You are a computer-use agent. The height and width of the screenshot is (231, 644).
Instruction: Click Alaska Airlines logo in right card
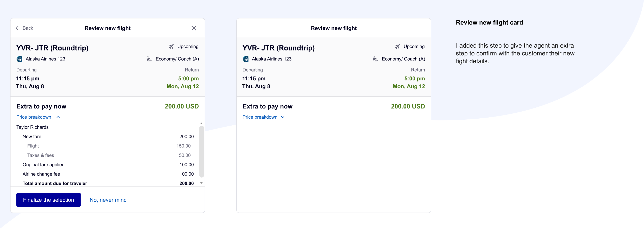click(246, 59)
